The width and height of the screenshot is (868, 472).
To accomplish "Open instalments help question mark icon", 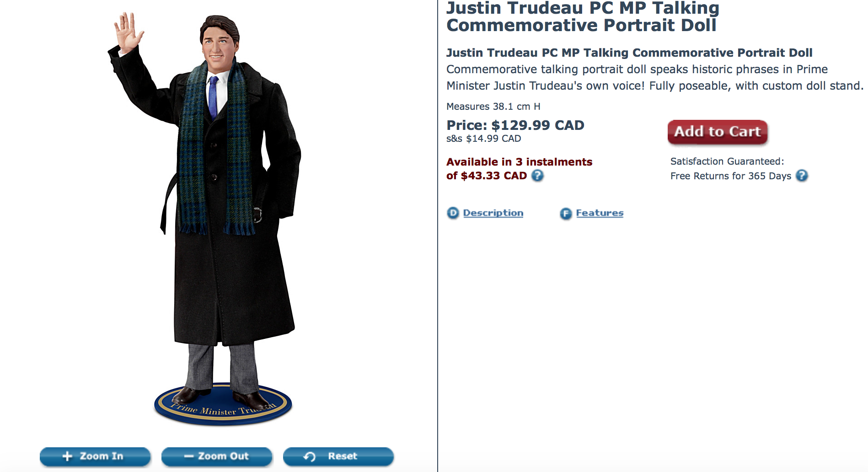I will tap(538, 176).
